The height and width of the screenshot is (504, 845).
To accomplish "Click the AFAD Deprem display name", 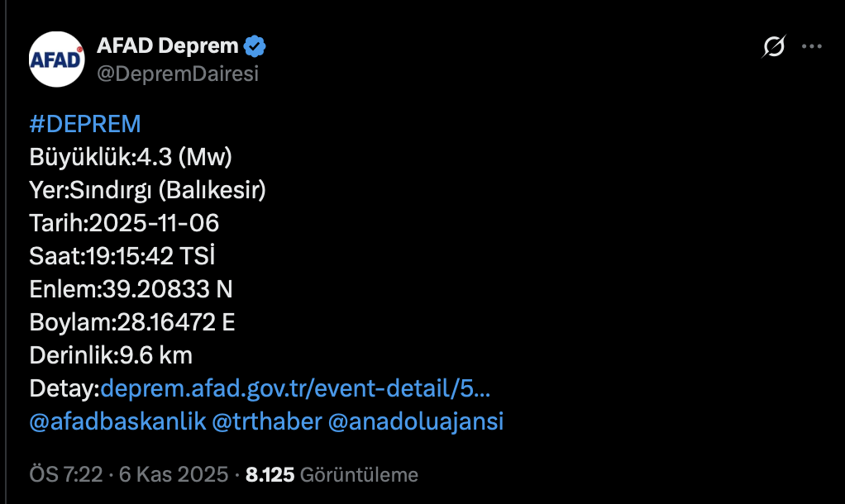I will coord(169,45).
